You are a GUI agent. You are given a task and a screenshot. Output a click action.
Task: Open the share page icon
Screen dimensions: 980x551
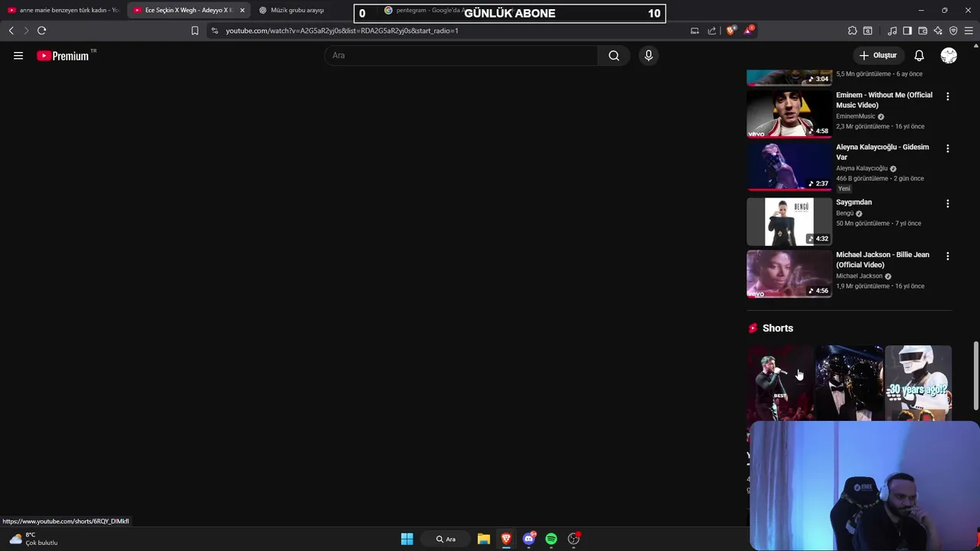point(712,31)
